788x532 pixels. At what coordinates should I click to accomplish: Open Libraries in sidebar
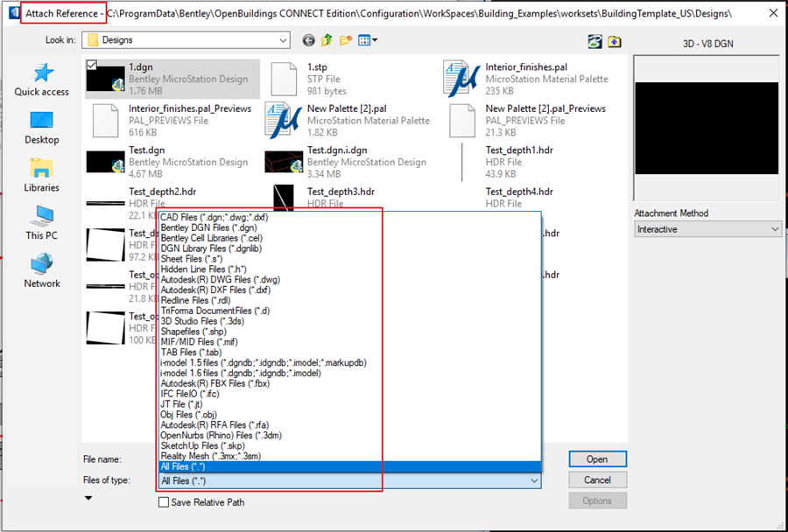(x=42, y=175)
